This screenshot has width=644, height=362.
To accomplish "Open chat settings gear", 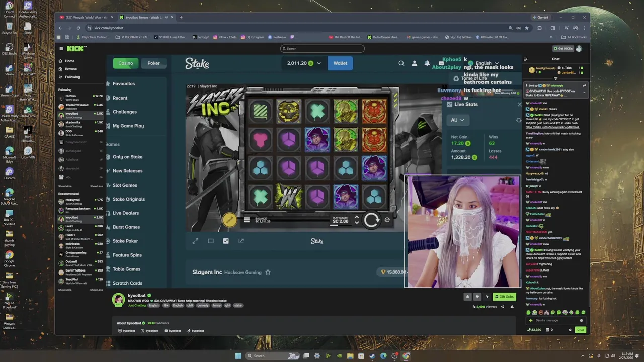I will pyautogui.click(x=570, y=330).
